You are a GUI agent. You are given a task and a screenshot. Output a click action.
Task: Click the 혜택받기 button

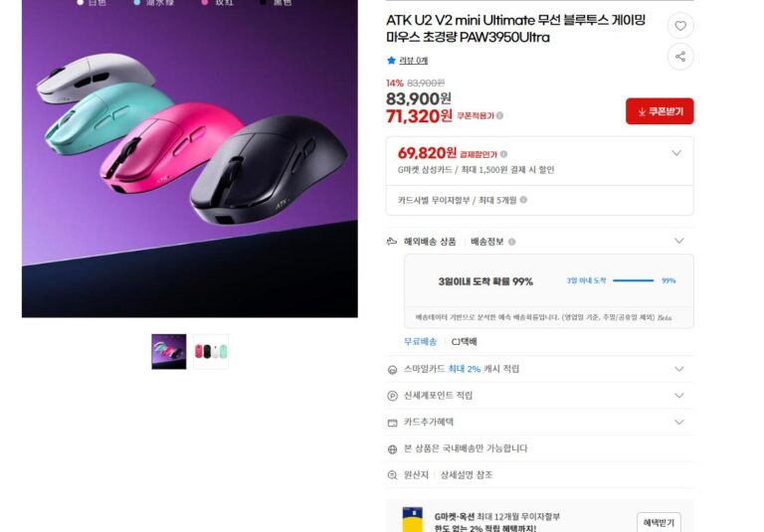(659, 522)
